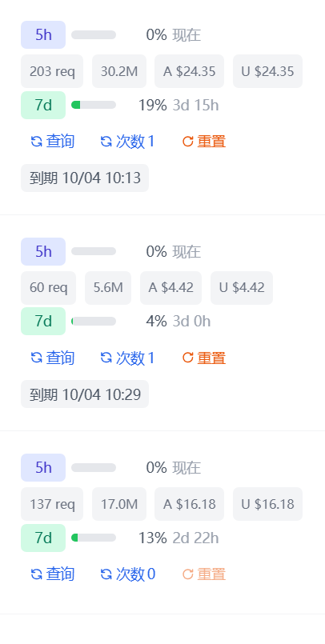This screenshot has height=644, width=325.
Task: Click the 到期 10/04 10:29 expiry tag
Action: tap(85, 394)
